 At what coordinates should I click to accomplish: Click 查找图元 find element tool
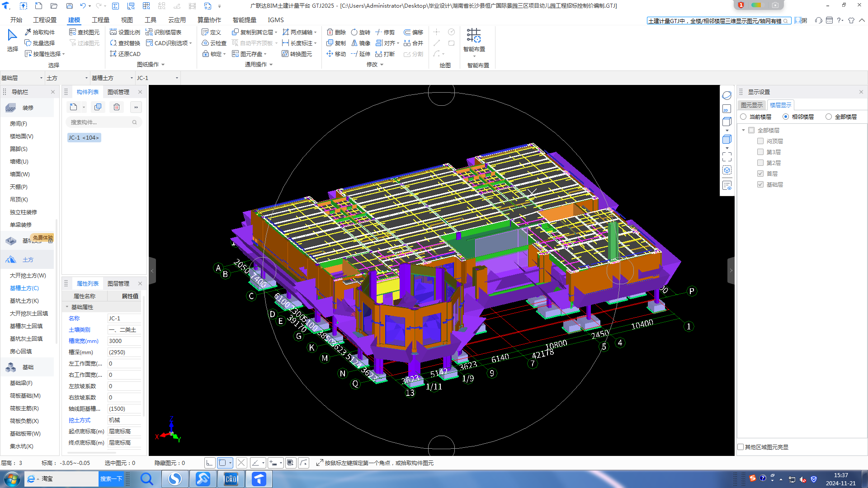85,32
